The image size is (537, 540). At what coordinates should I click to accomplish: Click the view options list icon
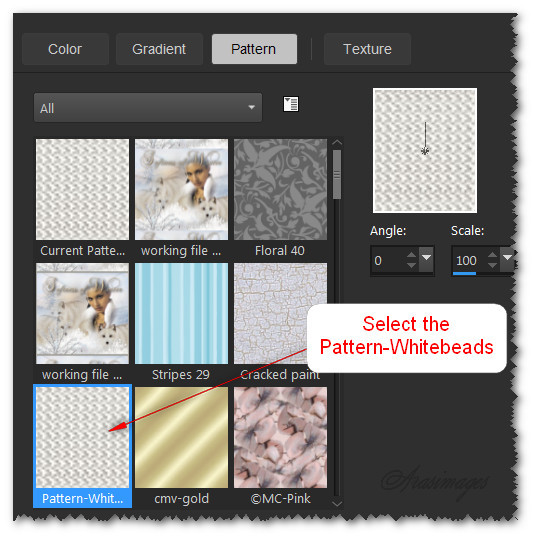291,104
